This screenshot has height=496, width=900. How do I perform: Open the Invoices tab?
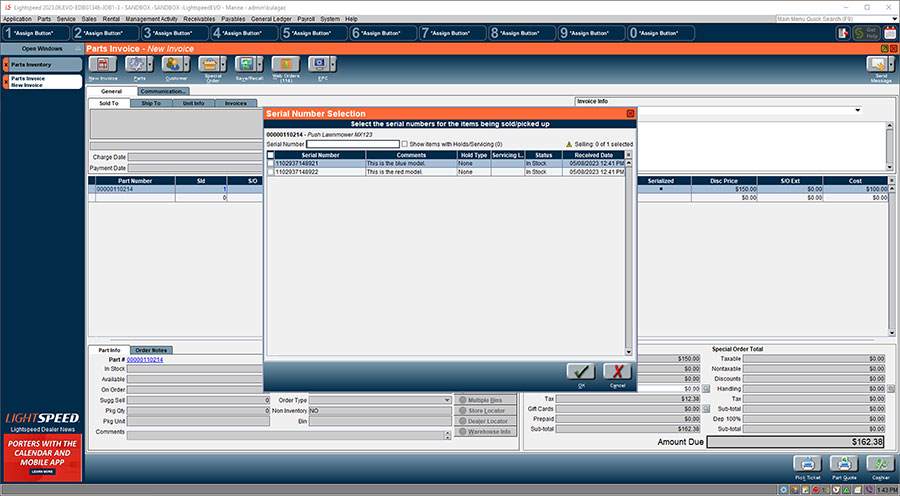(x=236, y=103)
